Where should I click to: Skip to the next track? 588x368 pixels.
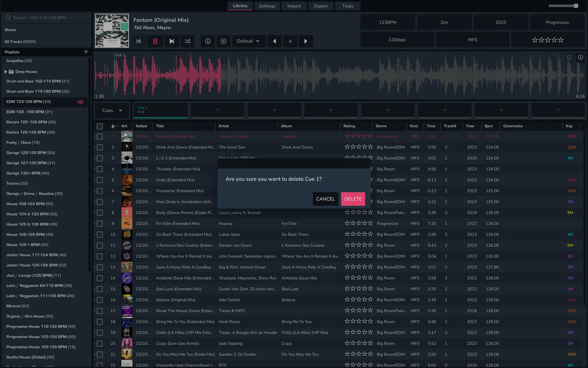click(x=172, y=41)
